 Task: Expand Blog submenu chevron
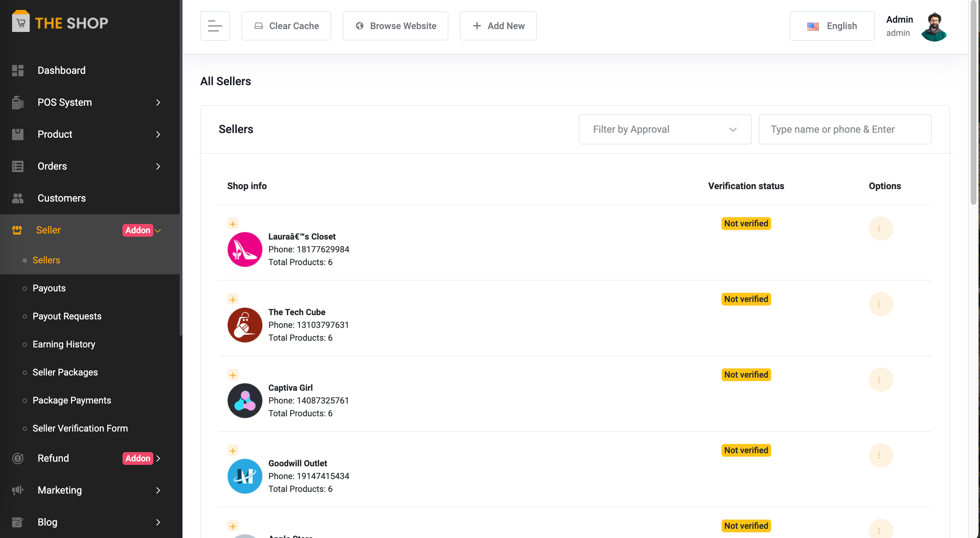coord(158,522)
